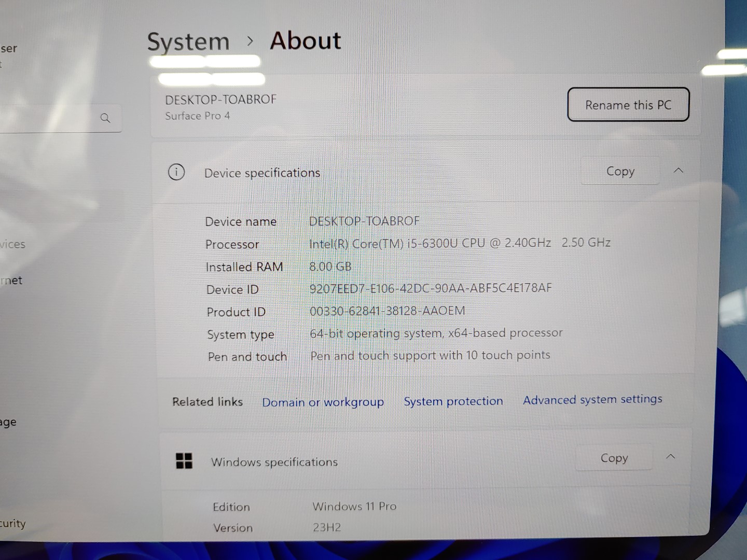Open Advanced system settings
This screenshot has height=560, width=747.
[592, 399]
